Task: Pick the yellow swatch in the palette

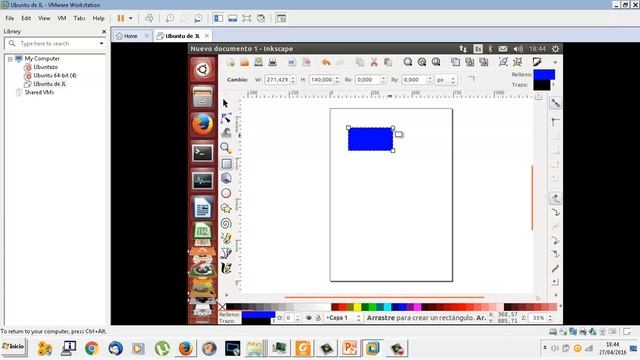Action: 357,307
